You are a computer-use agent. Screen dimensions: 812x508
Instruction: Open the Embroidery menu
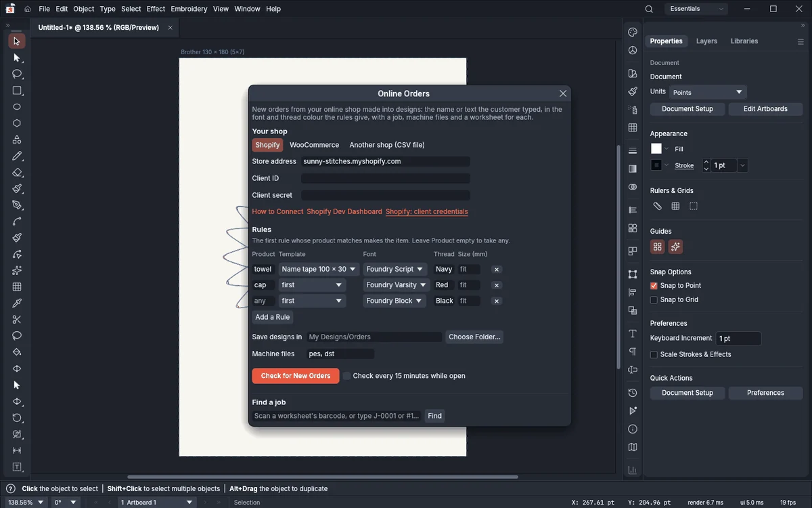point(189,9)
